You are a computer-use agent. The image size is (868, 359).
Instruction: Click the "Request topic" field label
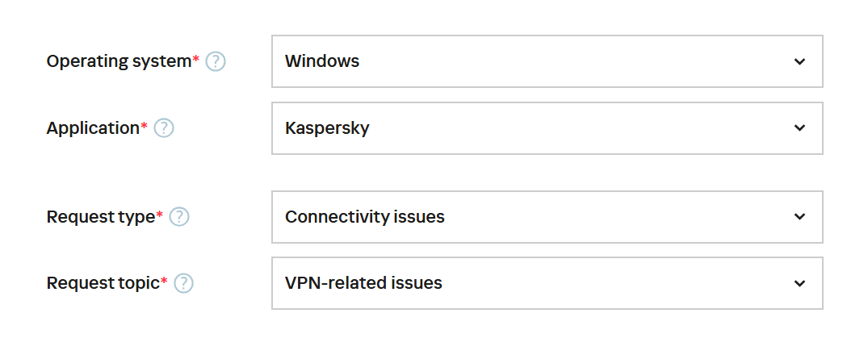(x=103, y=283)
